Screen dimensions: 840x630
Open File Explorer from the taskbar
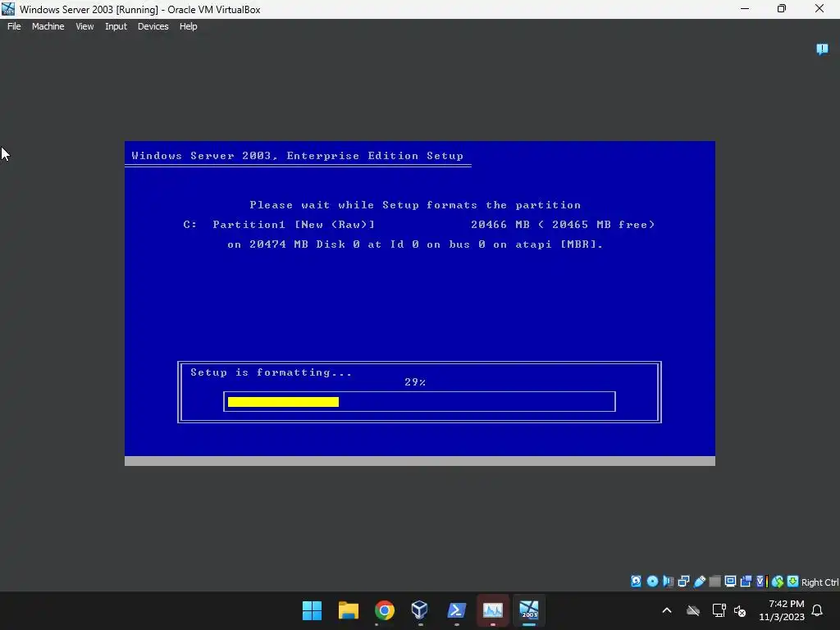click(x=348, y=610)
